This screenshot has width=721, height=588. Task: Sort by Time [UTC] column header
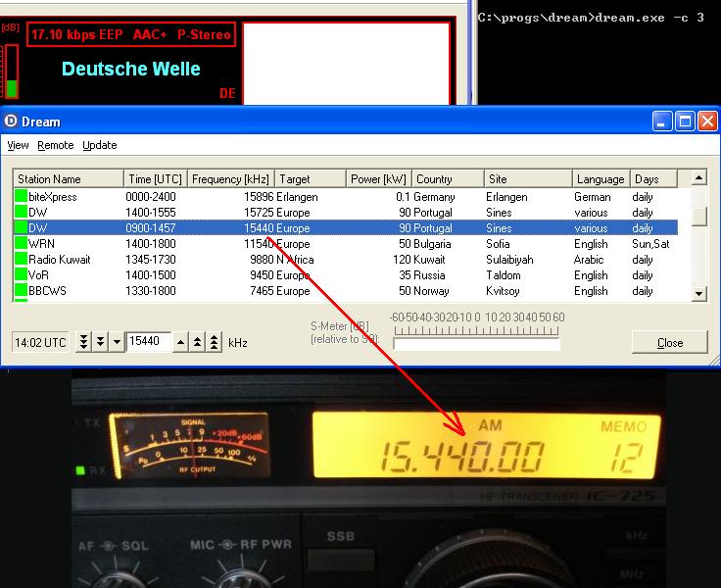point(156,179)
